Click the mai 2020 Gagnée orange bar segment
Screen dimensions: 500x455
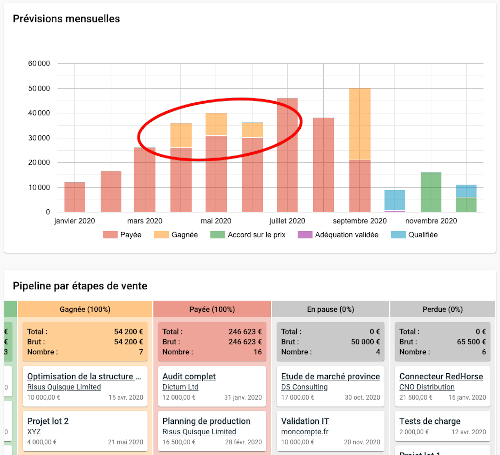click(x=216, y=124)
